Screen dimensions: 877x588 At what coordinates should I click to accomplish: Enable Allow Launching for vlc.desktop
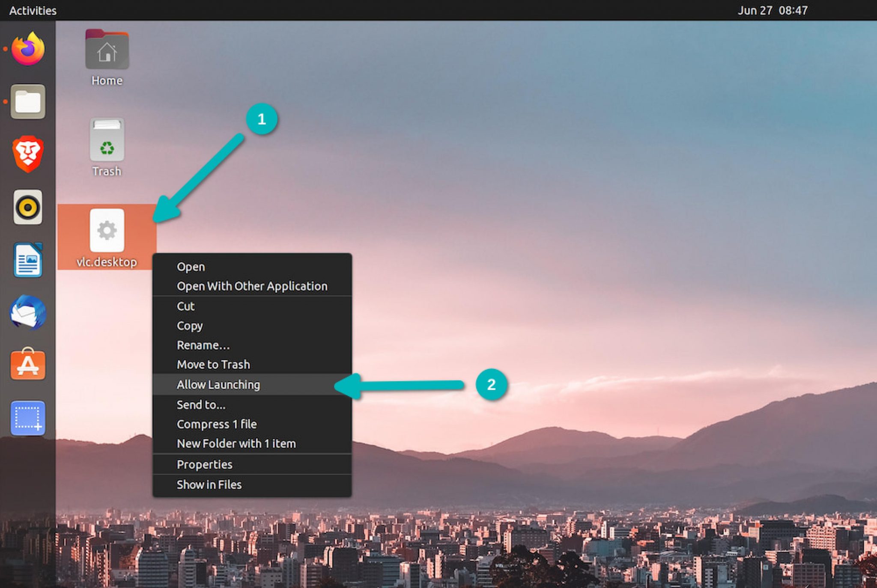218,384
